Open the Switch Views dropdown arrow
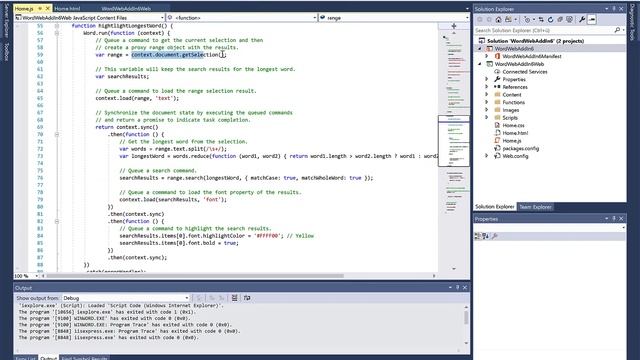 pos(516,19)
